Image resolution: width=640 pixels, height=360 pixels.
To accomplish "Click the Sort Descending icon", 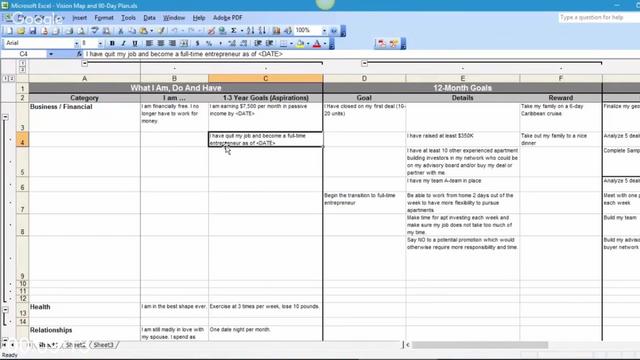I will pos(262,31).
